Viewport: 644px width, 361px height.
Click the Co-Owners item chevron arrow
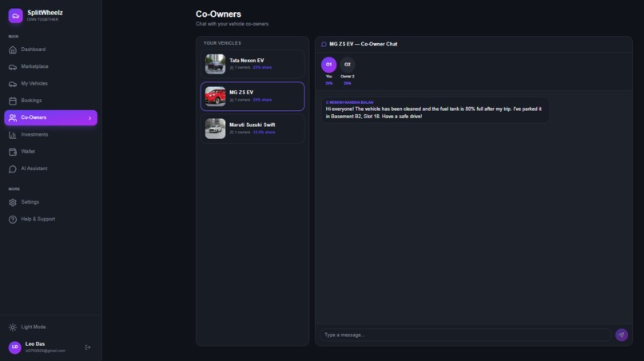90,118
